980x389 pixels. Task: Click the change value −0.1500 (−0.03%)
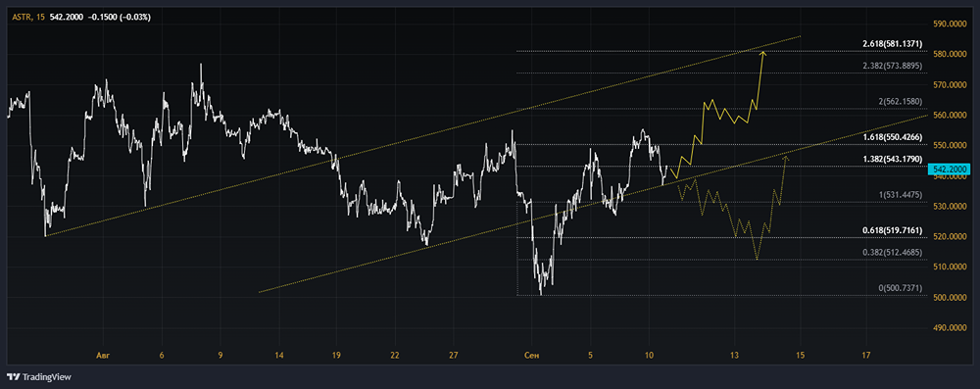point(120,18)
